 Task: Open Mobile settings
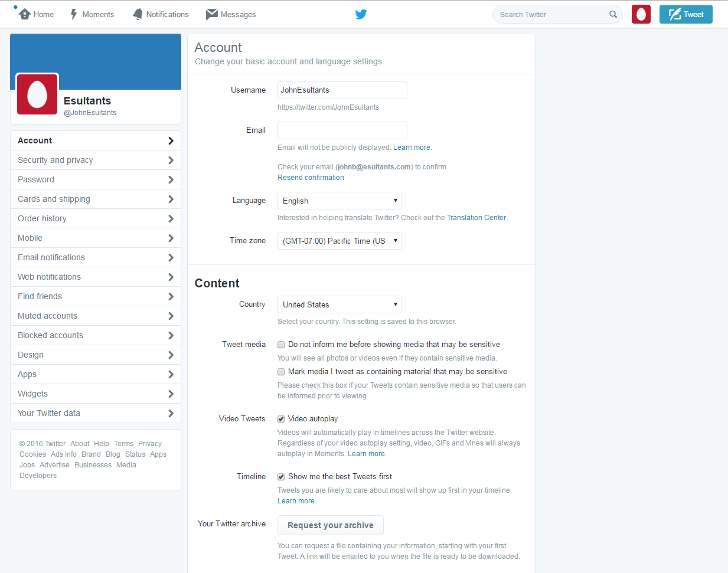pos(96,238)
